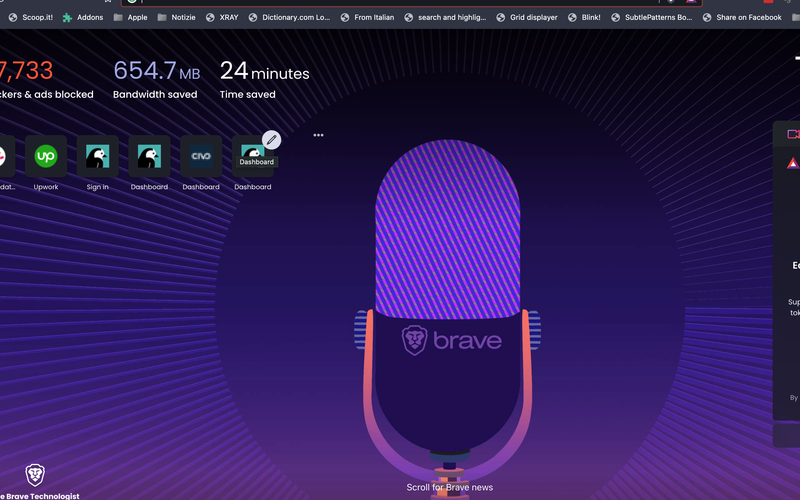Click the 24 minutes time saved stat
Screen dimensions: 800x500
pyautogui.click(x=264, y=79)
